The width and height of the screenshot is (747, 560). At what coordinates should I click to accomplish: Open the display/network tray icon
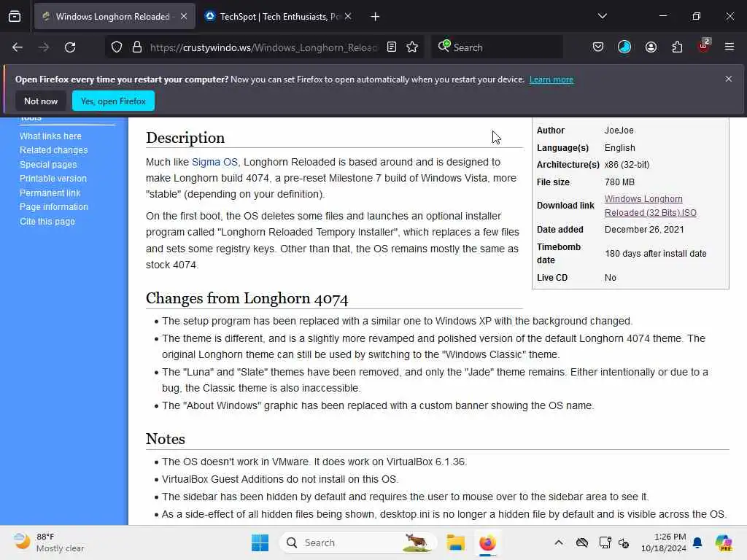click(605, 542)
